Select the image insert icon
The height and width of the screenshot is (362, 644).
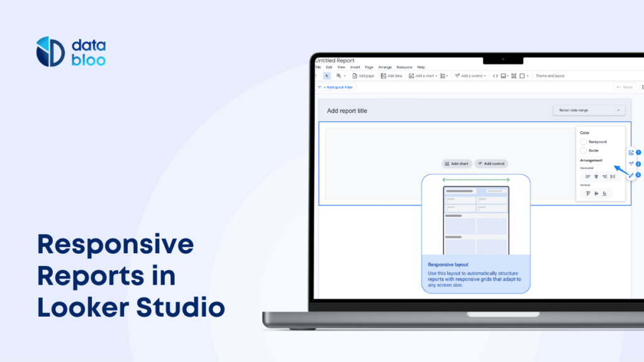[504, 75]
